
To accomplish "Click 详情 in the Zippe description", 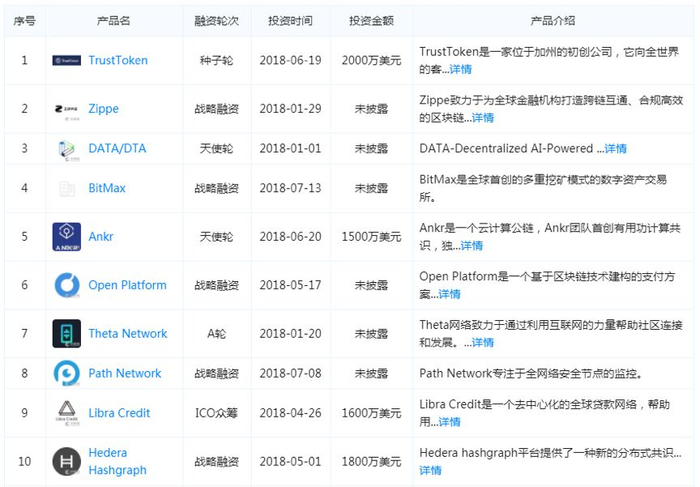I will point(483,118).
